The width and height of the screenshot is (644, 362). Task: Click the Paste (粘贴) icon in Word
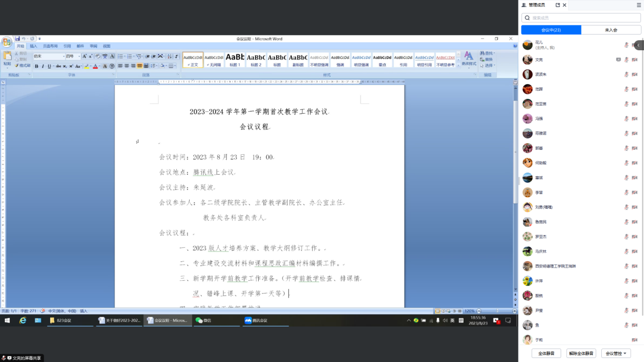point(7,57)
